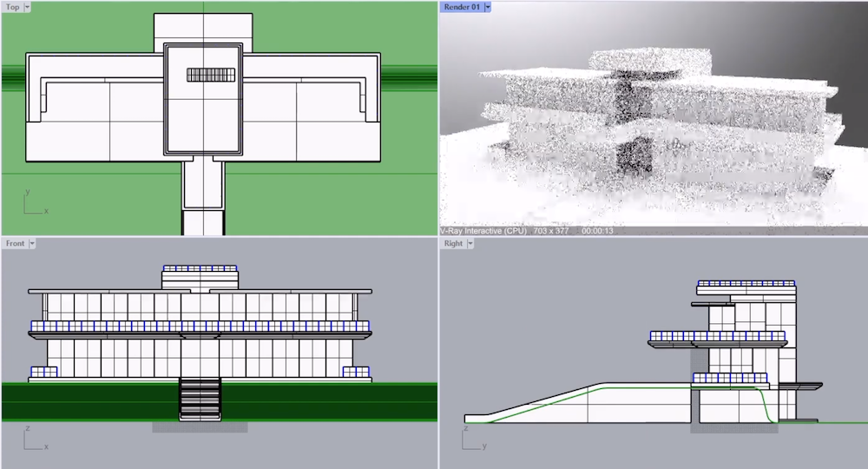Select the rooftop railing in Right view
The image size is (868, 469).
click(x=746, y=283)
